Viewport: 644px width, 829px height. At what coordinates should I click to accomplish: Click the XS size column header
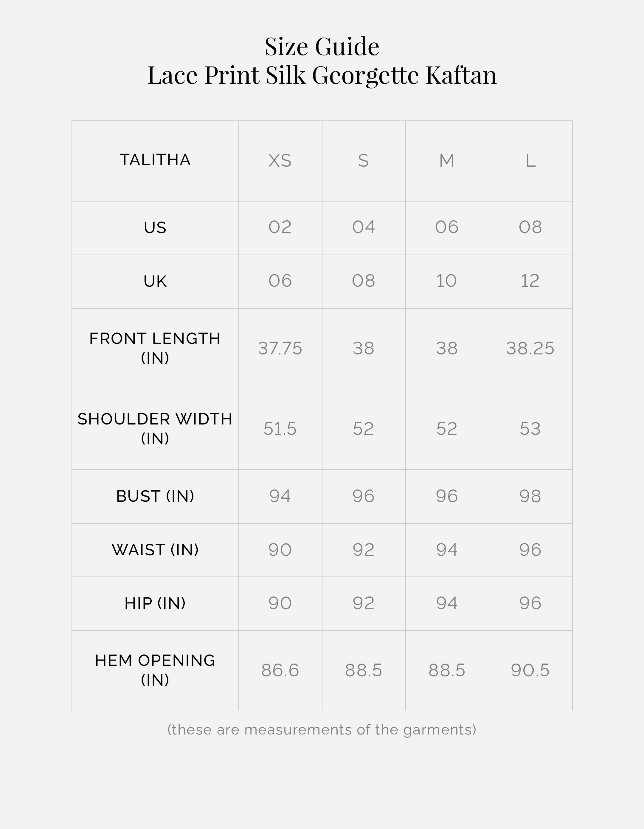pyautogui.click(x=280, y=161)
